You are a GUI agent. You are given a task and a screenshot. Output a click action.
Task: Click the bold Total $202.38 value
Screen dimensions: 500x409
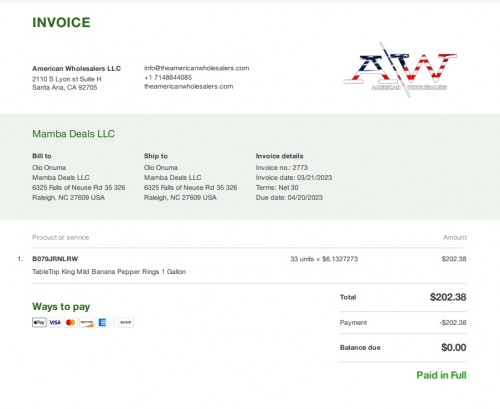click(448, 297)
